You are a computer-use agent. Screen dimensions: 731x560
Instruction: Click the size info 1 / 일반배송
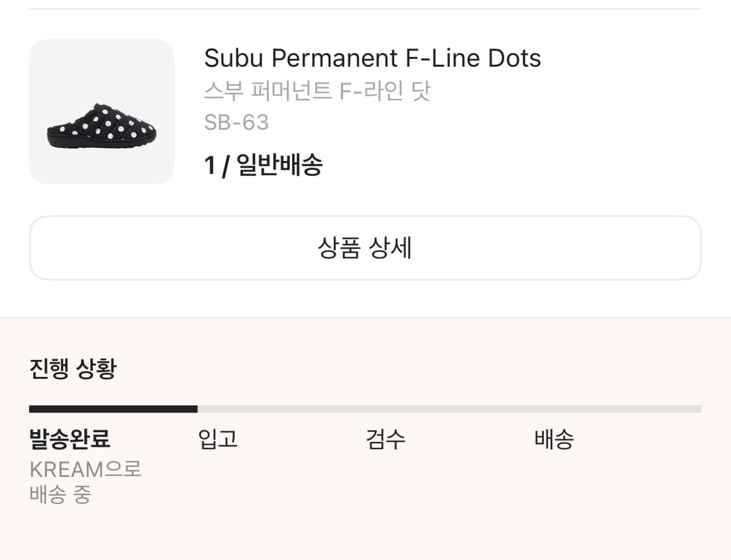tap(263, 164)
